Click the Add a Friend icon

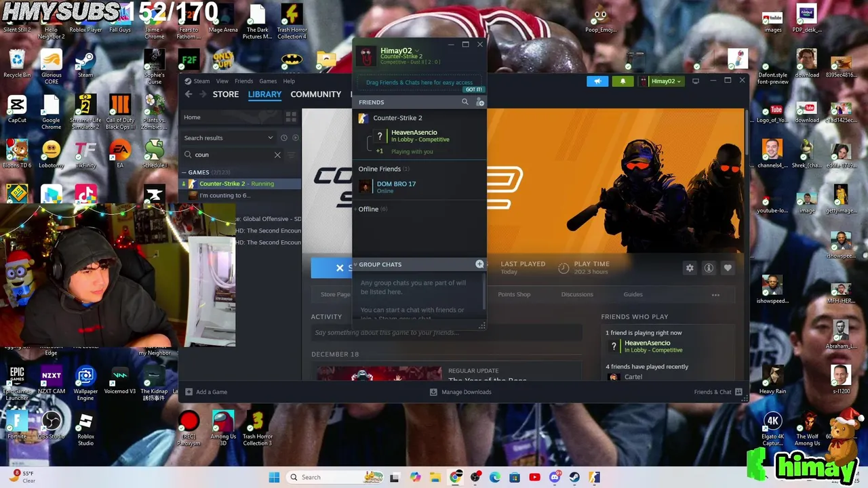click(480, 102)
